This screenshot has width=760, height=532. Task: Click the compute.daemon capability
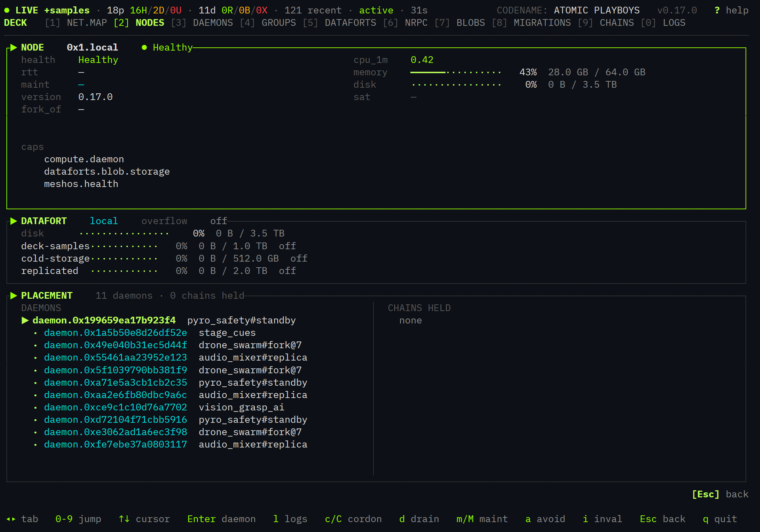[x=84, y=159]
